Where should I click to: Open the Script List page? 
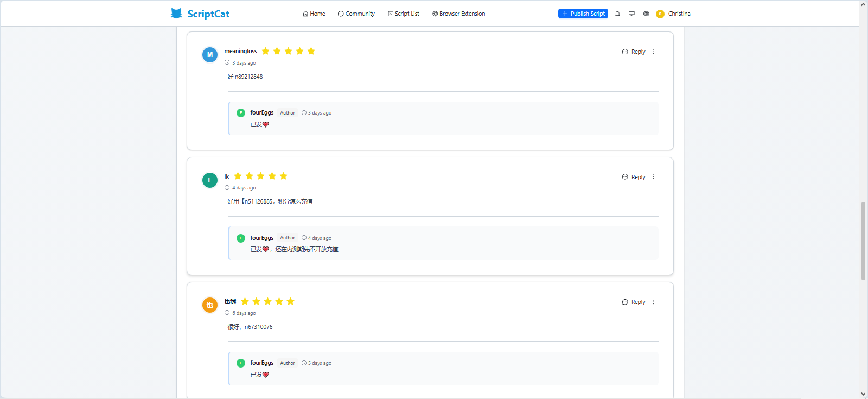404,14
